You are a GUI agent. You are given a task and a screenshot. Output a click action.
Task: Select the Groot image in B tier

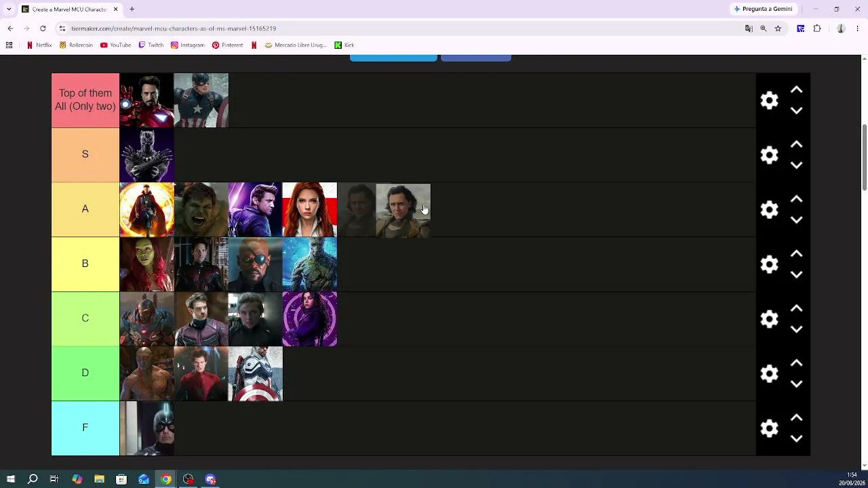(309, 264)
